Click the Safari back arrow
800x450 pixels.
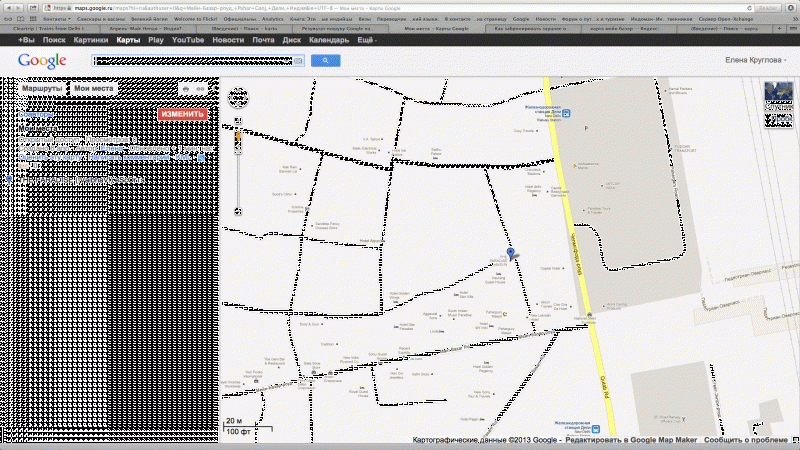(9, 8)
